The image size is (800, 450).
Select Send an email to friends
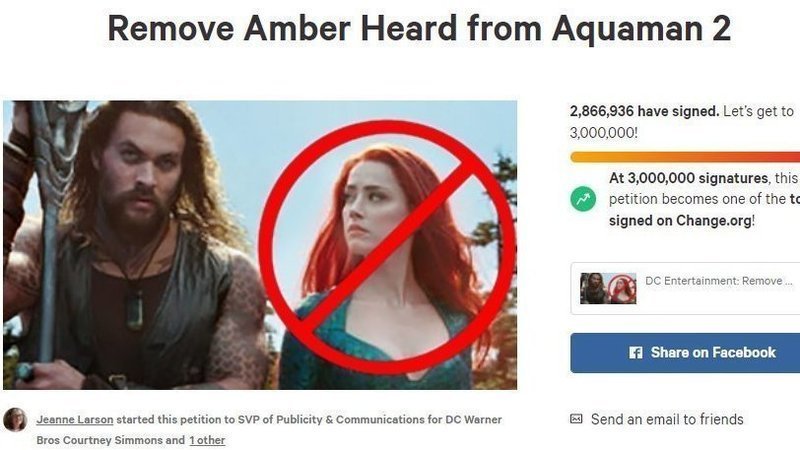point(667,419)
